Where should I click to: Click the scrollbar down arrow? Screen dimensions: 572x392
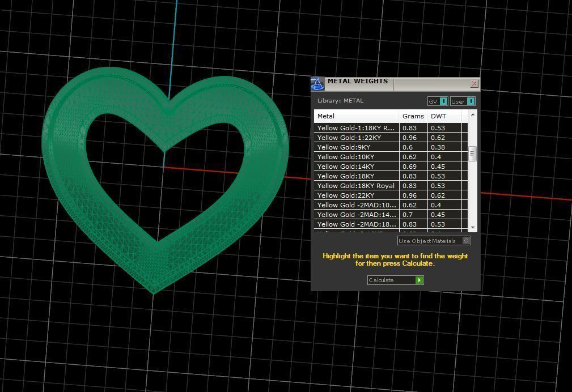point(473,228)
